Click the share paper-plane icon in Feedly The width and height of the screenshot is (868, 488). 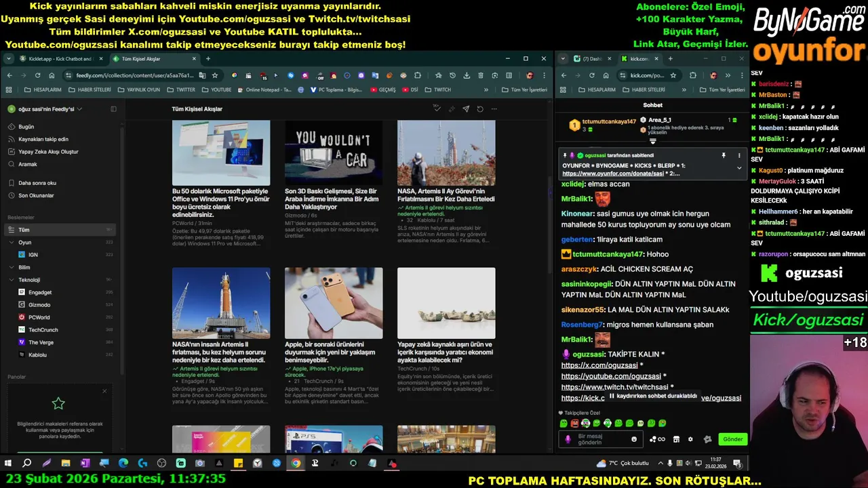click(x=466, y=108)
